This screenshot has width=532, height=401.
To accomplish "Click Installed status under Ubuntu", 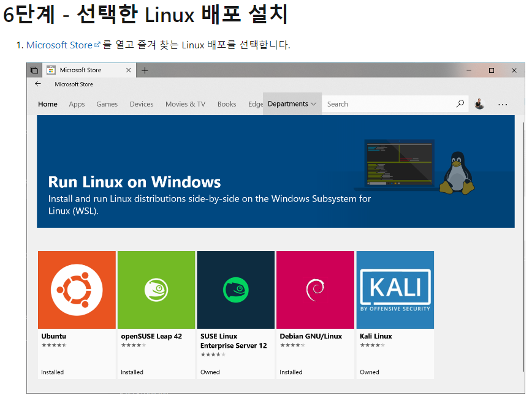I will tap(52, 372).
